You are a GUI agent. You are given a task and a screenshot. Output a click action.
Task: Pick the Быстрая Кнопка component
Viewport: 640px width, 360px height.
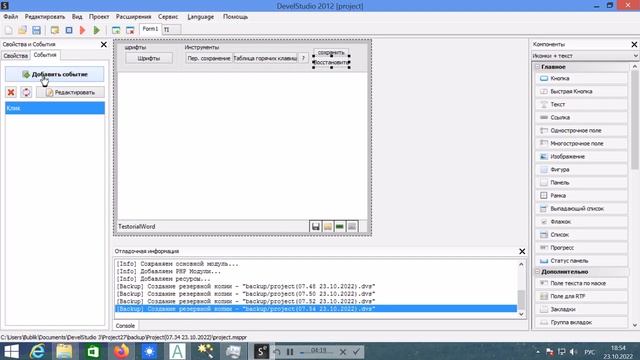(581, 91)
